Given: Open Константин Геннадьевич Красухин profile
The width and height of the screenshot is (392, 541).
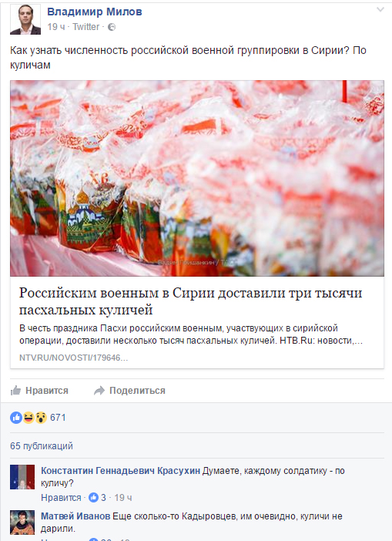Looking at the screenshot, I should pos(120,471).
